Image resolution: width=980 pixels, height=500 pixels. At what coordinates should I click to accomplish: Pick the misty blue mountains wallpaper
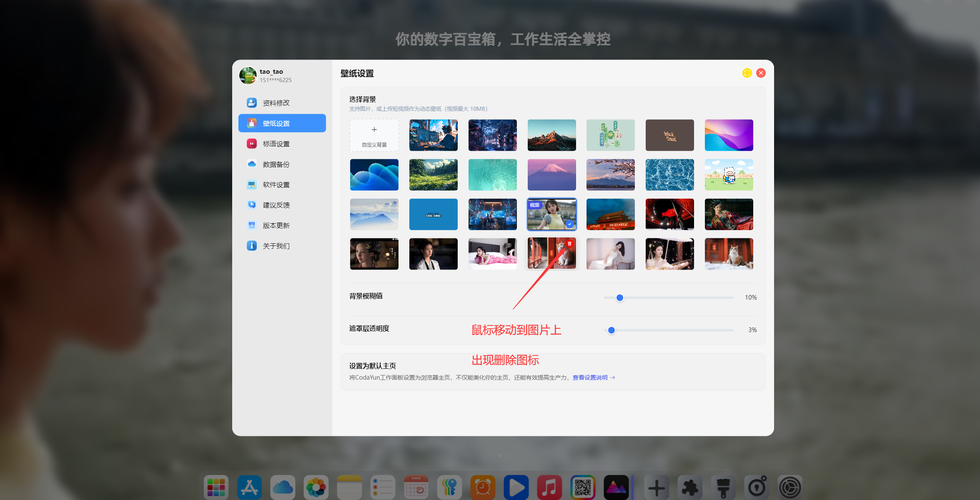374,214
